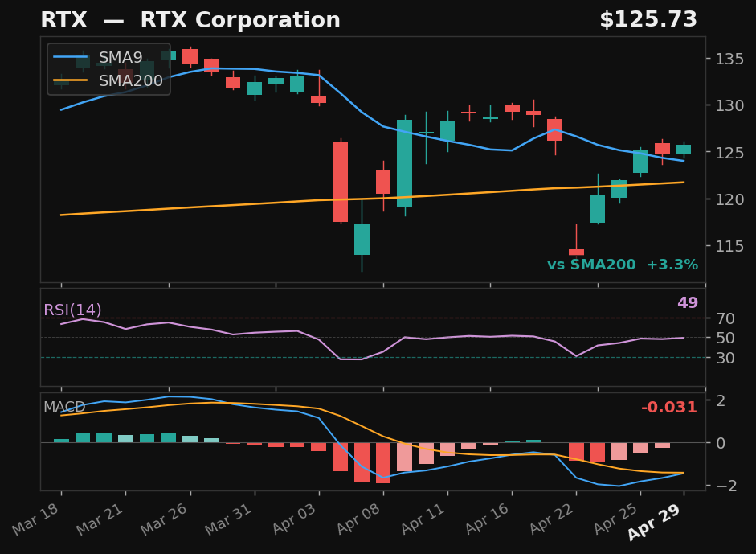
Task: Click the 120 price axis label
Action: coord(729,199)
